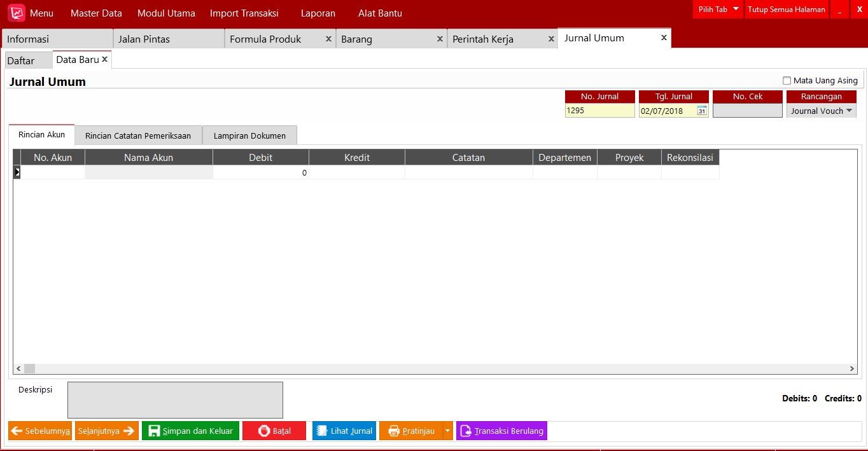The image size is (868, 451).
Task: Click the app logo icon beside Menu
Action: tap(17, 13)
